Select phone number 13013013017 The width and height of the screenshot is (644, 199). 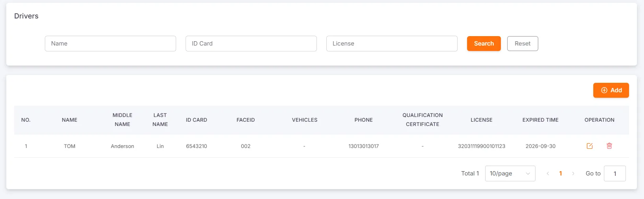364,146
